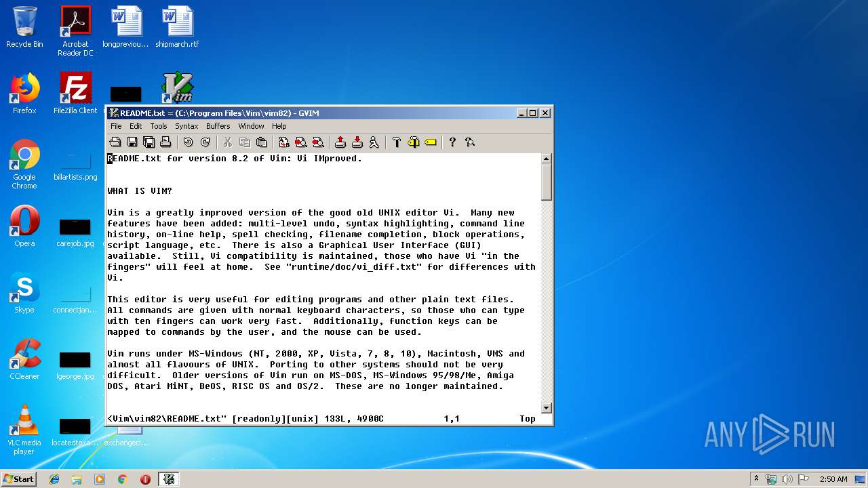Image resolution: width=868 pixels, height=488 pixels.
Task: Click the Run script toolbar icon
Action: pyautogui.click(x=374, y=142)
